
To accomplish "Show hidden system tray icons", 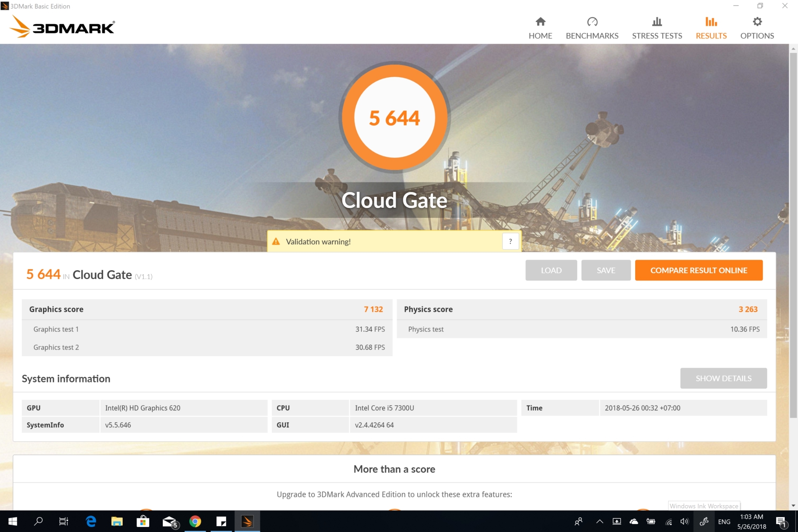I will point(600,521).
